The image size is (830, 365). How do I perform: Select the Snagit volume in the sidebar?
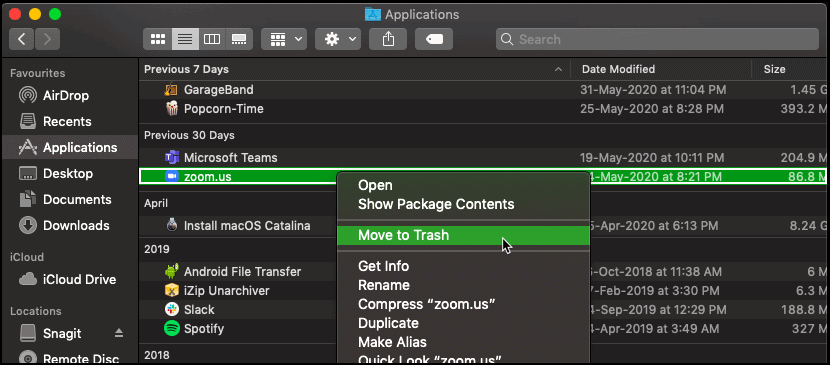pos(62,333)
